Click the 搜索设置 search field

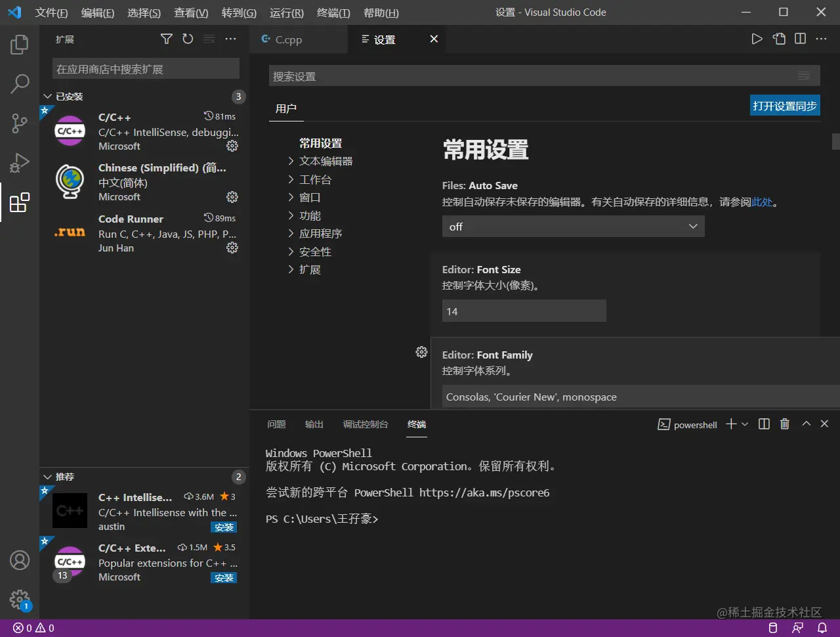[545, 76]
